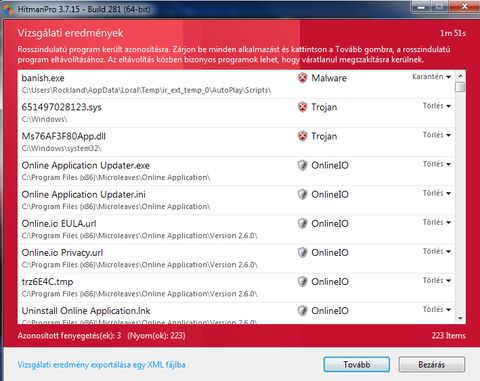Open the Törlés dropdown for Uninstall Online Application.lnk
The width and height of the screenshot is (480, 381).
(437, 309)
